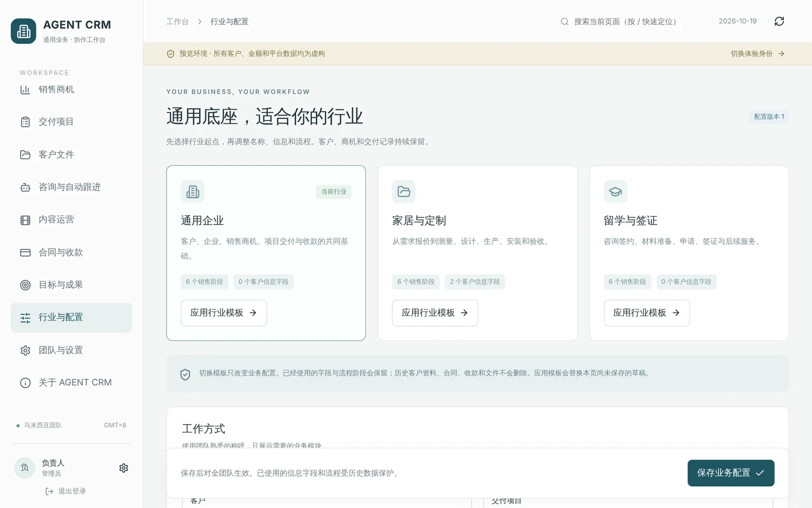Click the 配置版本 1 badge

click(769, 117)
